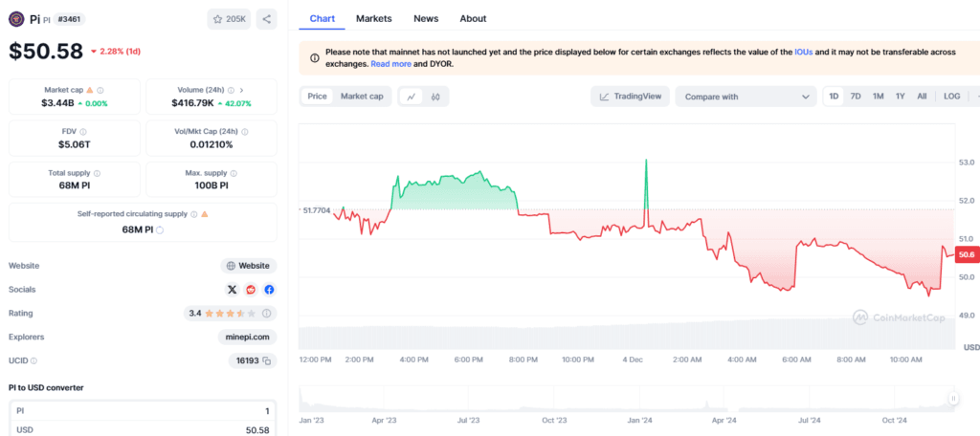Set chart range to All
The width and height of the screenshot is (980, 436).
tap(922, 97)
